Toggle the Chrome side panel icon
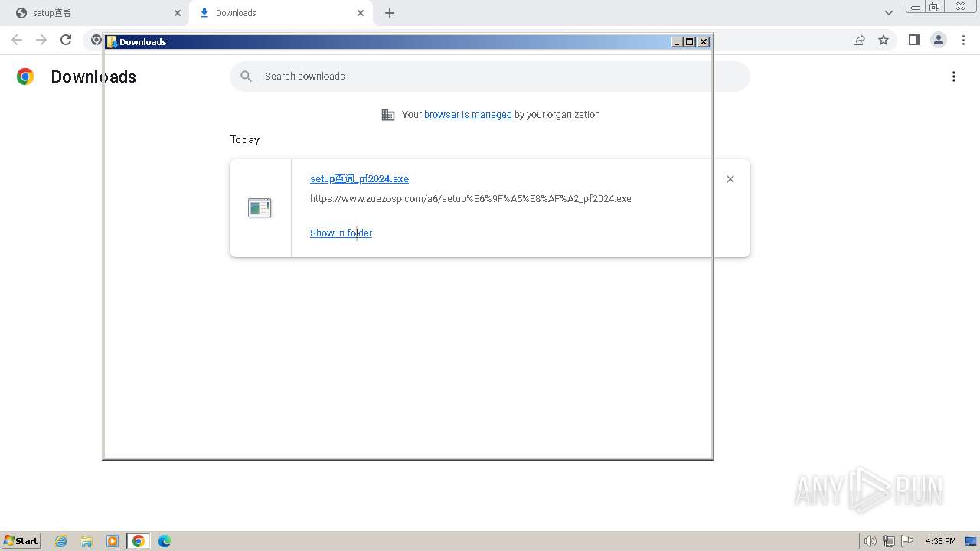Viewport: 980px width, 551px height. tap(913, 40)
